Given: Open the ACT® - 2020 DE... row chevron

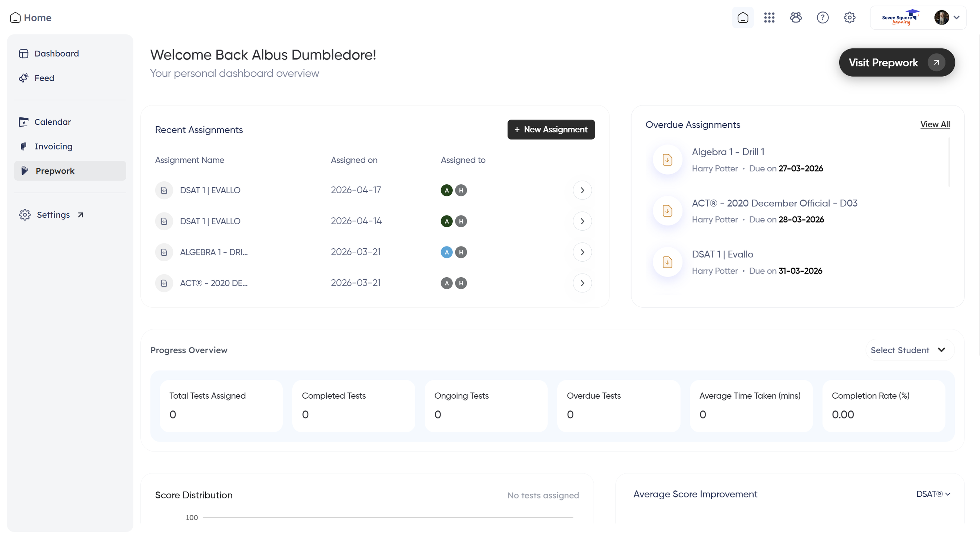Looking at the screenshot, I should click(582, 283).
